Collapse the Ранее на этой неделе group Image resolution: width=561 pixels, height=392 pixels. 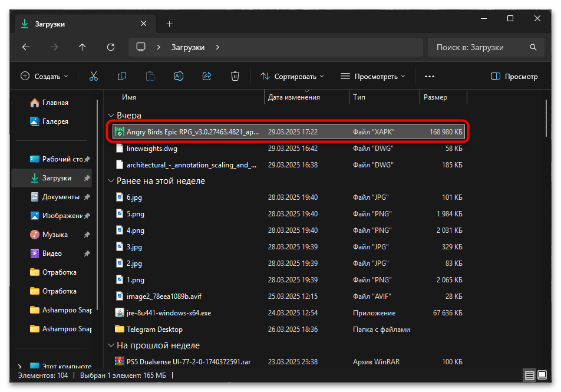click(111, 181)
